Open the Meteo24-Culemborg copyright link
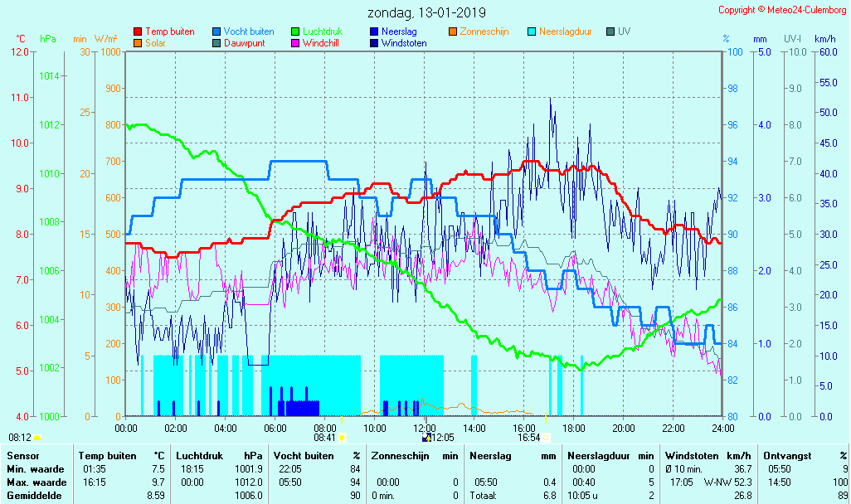851x504 pixels. tap(782, 10)
